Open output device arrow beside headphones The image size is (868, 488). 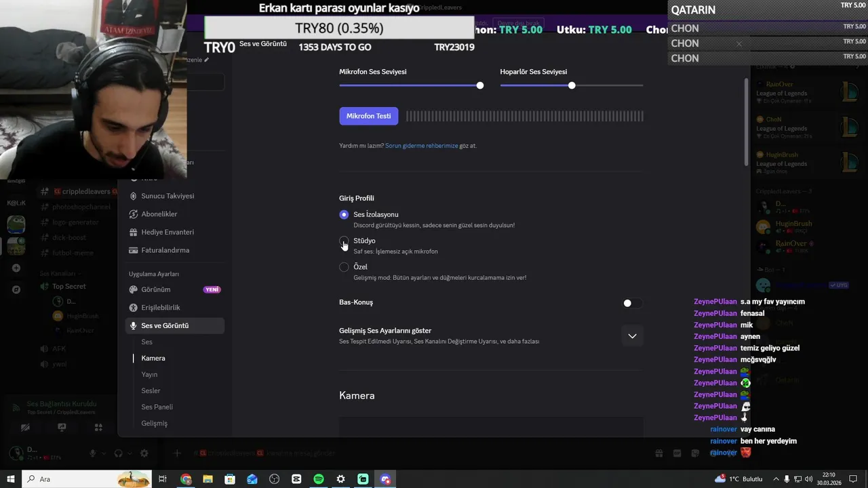click(x=129, y=453)
